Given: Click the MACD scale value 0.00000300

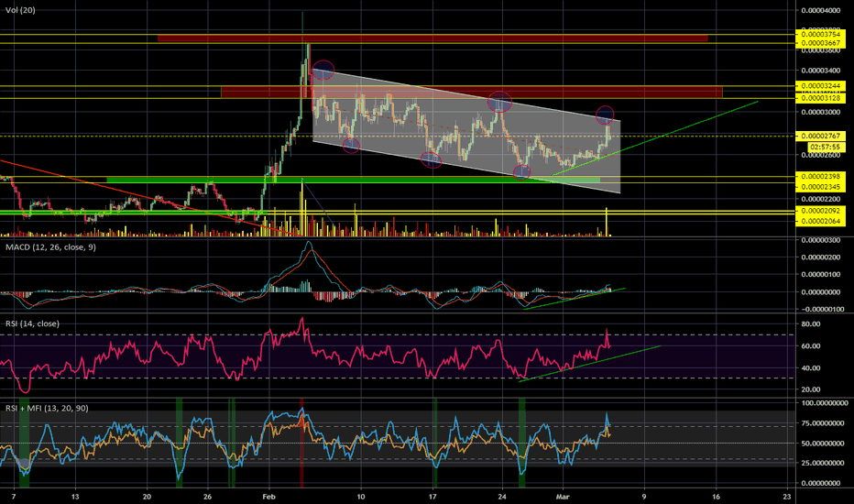Looking at the screenshot, I should click(x=821, y=240).
